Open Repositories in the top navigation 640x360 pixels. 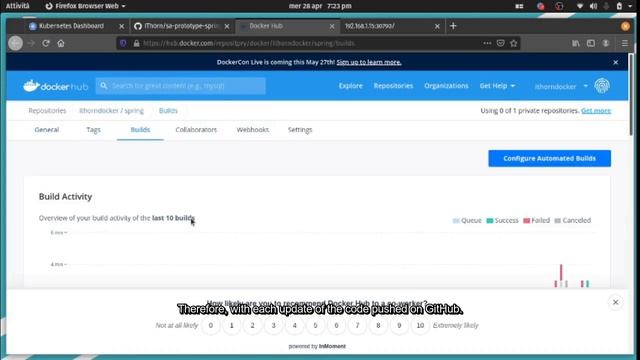[x=393, y=86]
